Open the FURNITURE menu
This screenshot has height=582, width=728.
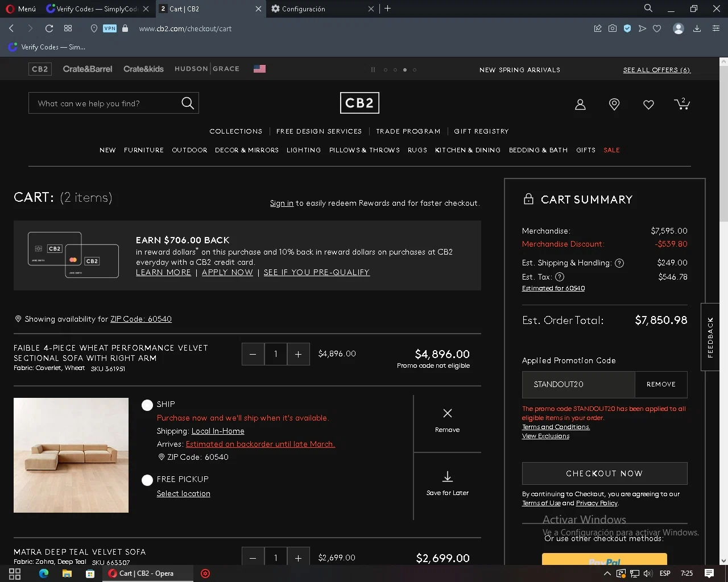click(144, 150)
